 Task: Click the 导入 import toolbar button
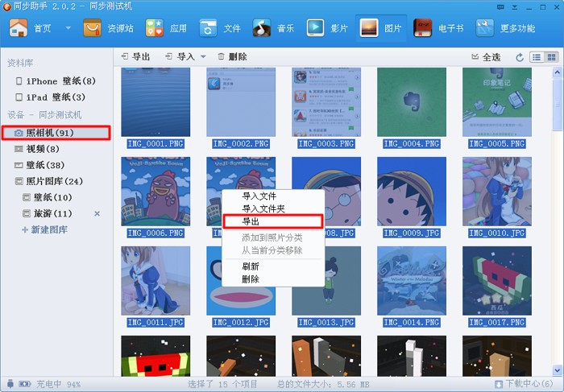(x=180, y=57)
